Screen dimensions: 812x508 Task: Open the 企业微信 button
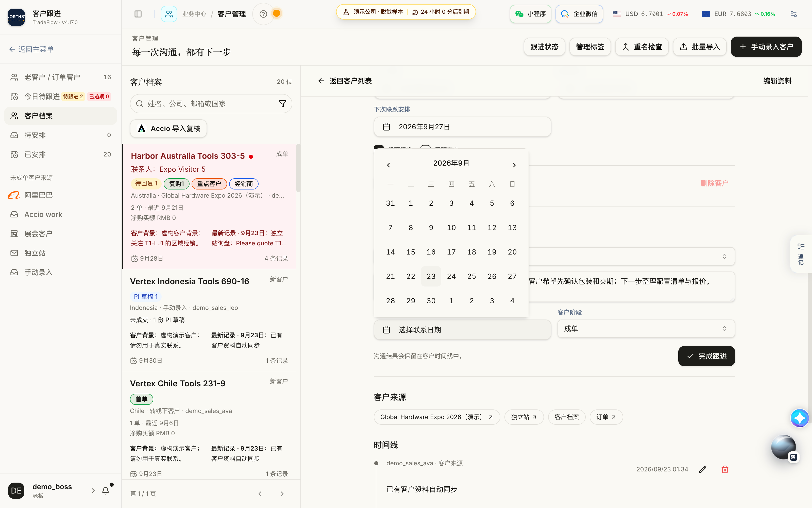[x=579, y=14]
